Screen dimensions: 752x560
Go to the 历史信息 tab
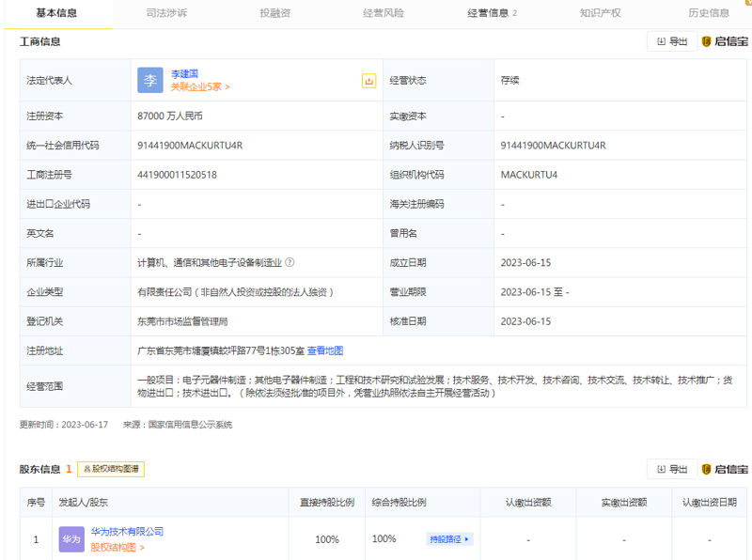708,13
